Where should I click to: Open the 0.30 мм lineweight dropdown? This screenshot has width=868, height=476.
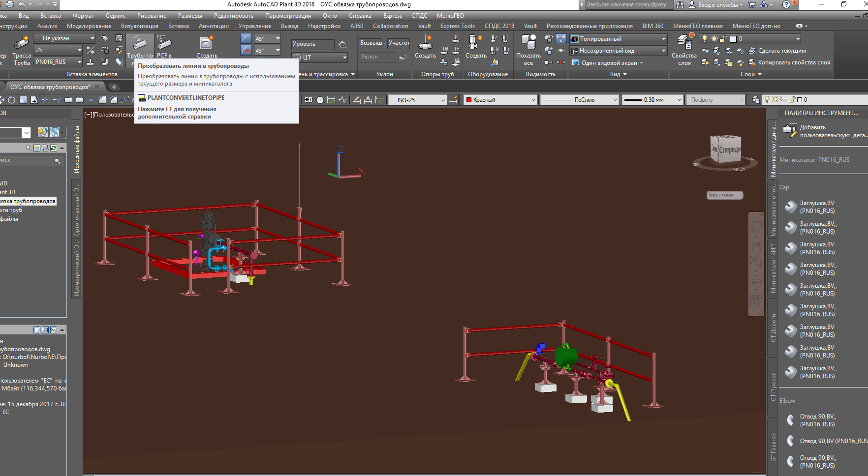(652, 100)
